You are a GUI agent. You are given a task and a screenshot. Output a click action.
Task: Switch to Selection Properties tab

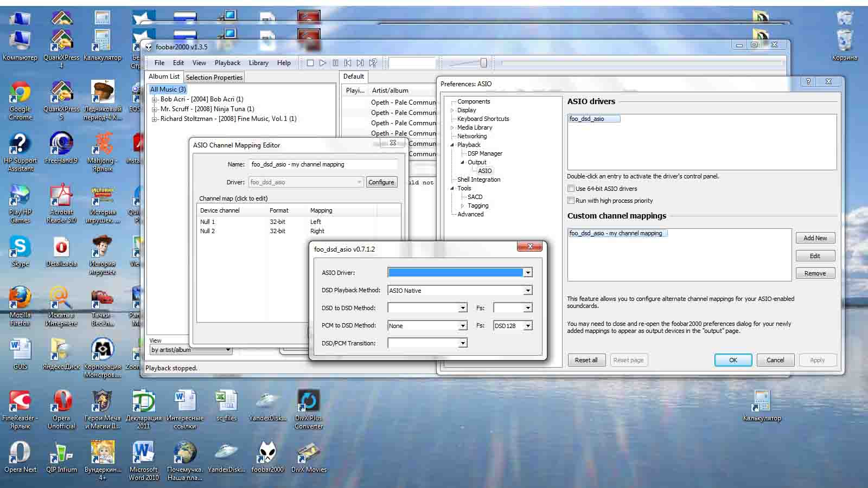pos(214,78)
